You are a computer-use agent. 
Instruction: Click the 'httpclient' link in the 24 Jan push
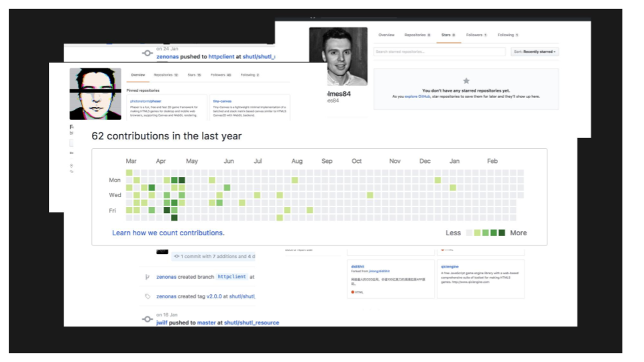coord(221,56)
